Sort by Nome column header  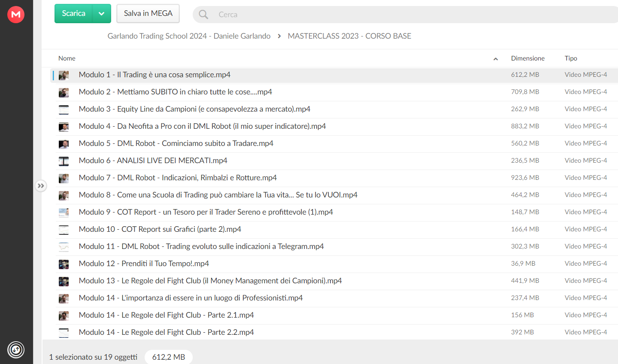coord(67,58)
